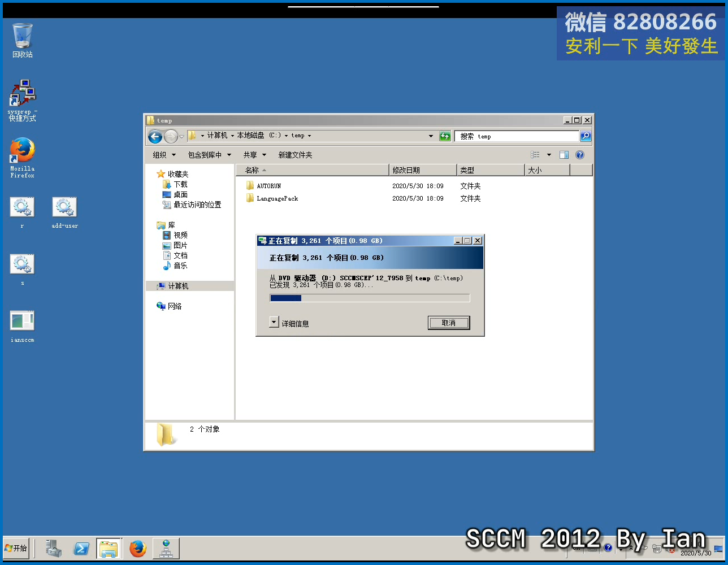728x565 pixels.
Task: Toggle the preview pane icon
Action: point(564,155)
